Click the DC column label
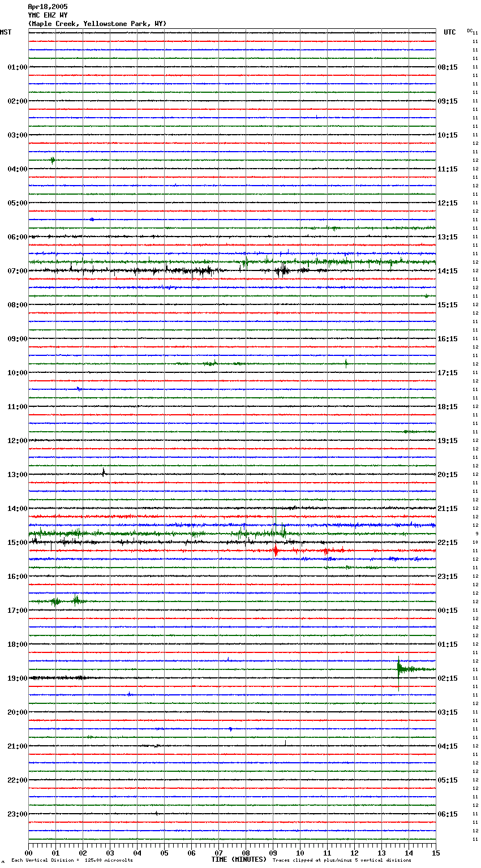Image resolution: width=481 pixels, height=868 pixels. (x=470, y=31)
